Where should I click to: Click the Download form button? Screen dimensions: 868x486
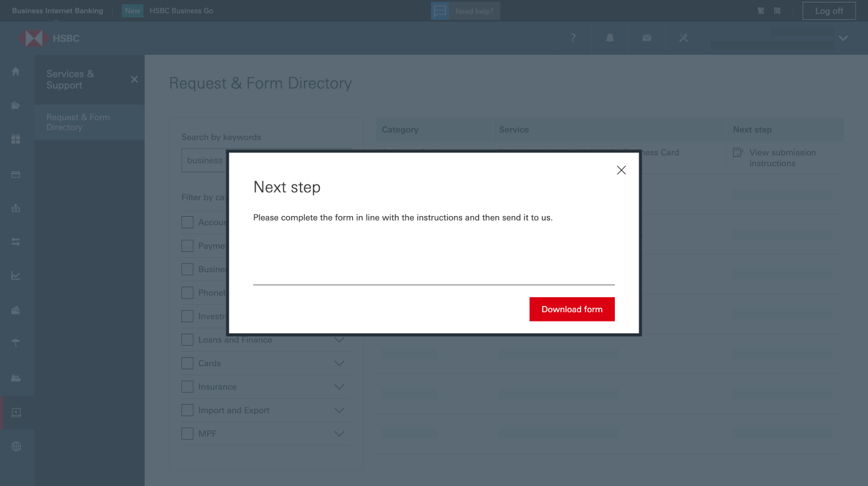click(572, 309)
